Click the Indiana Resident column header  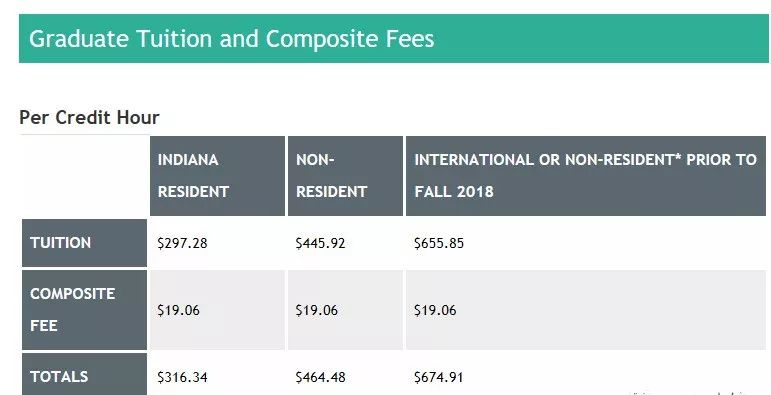[x=217, y=176]
